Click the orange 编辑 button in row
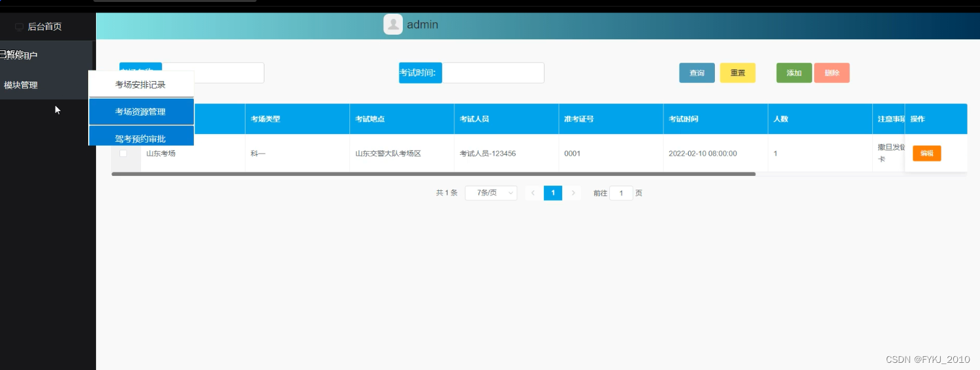 [926, 153]
